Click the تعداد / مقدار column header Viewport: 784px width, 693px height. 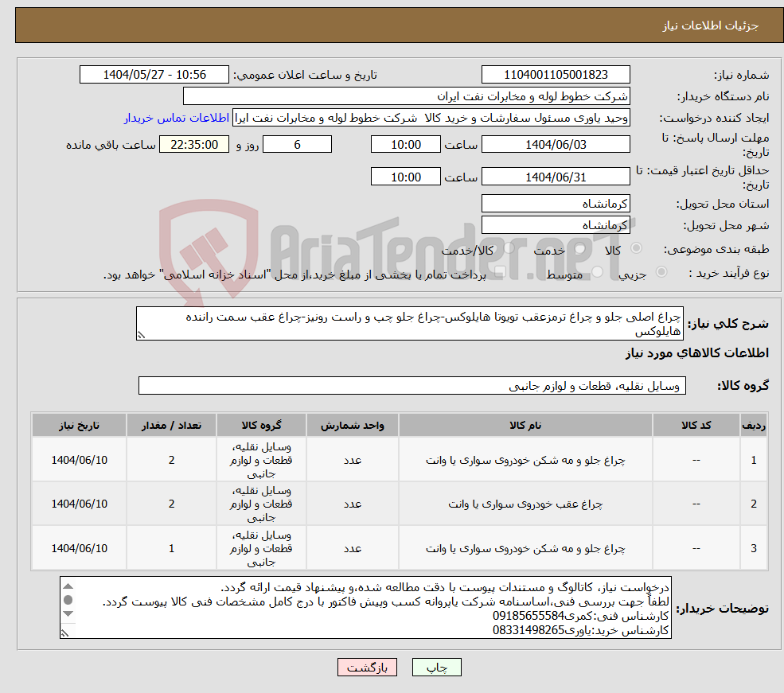pyautogui.click(x=171, y=425)
